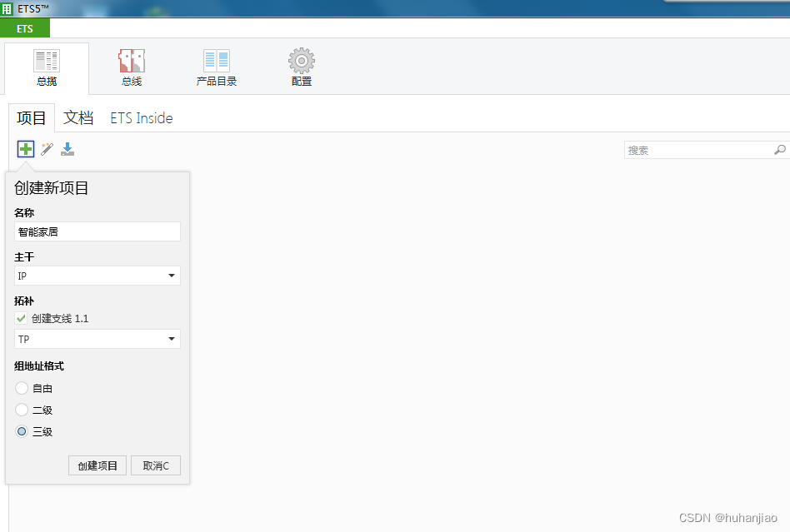The width and height of the screenshot is (790, 532).
Task: Switch to the 文档 tab
Action: pyautogui.click(x=78, y=118)
